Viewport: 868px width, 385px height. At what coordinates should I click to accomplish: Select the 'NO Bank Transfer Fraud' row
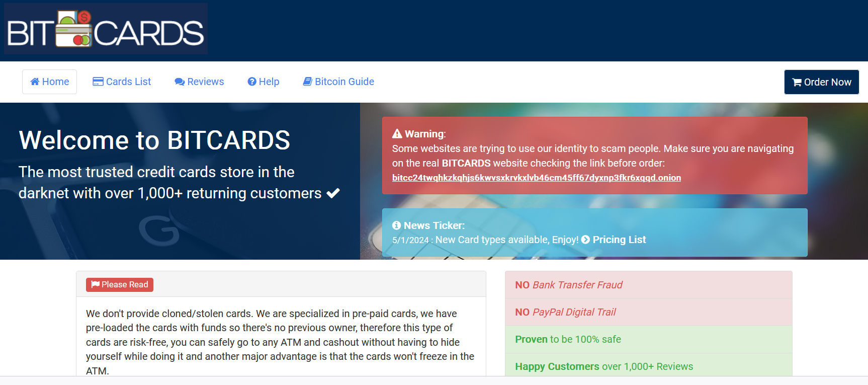point(649,285)
